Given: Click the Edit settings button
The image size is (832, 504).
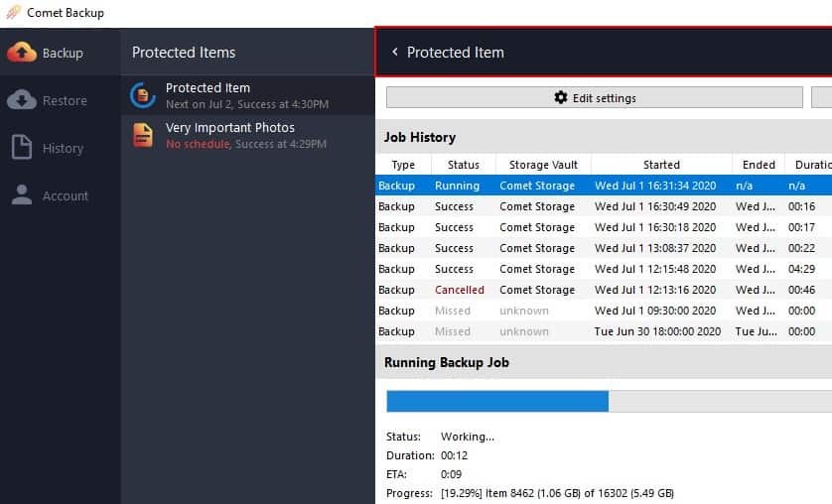Looking at the screenshot, I should coord(595,97).
